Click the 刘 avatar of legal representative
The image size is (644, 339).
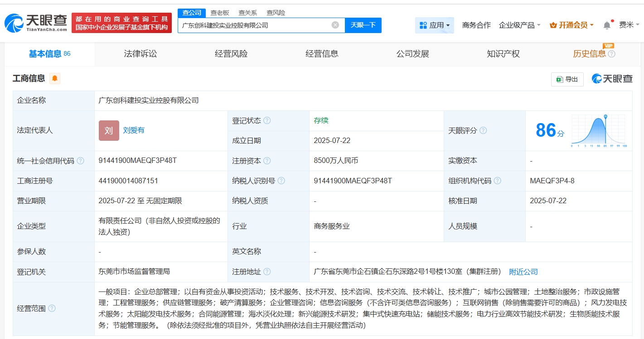[109, 130]
